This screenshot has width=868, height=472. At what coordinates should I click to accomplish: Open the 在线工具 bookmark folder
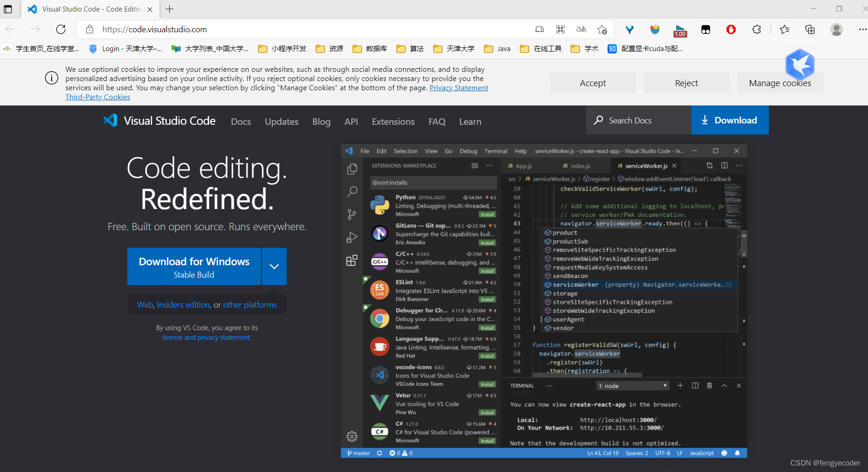point(541,49)
